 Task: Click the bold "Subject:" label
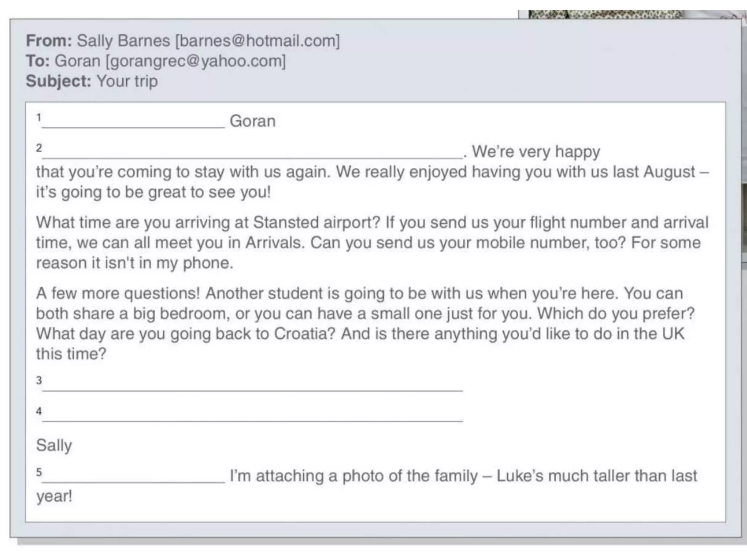[x=58, y=81]
